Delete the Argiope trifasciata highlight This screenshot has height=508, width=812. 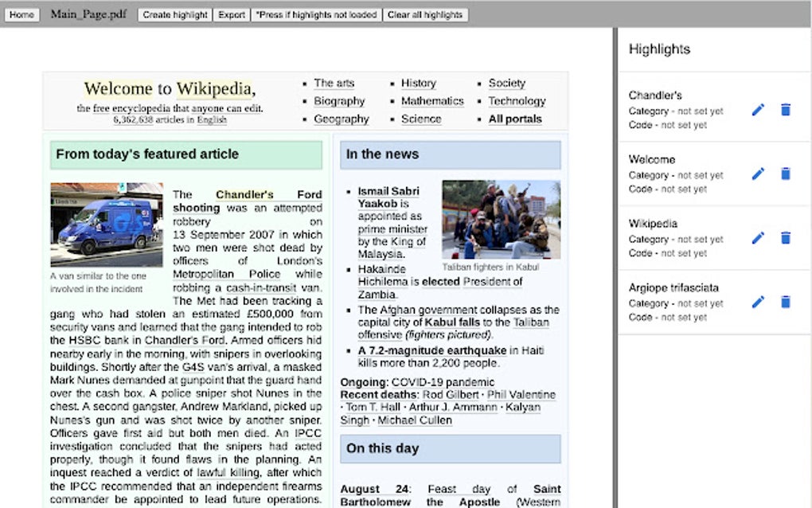point(786,302)
